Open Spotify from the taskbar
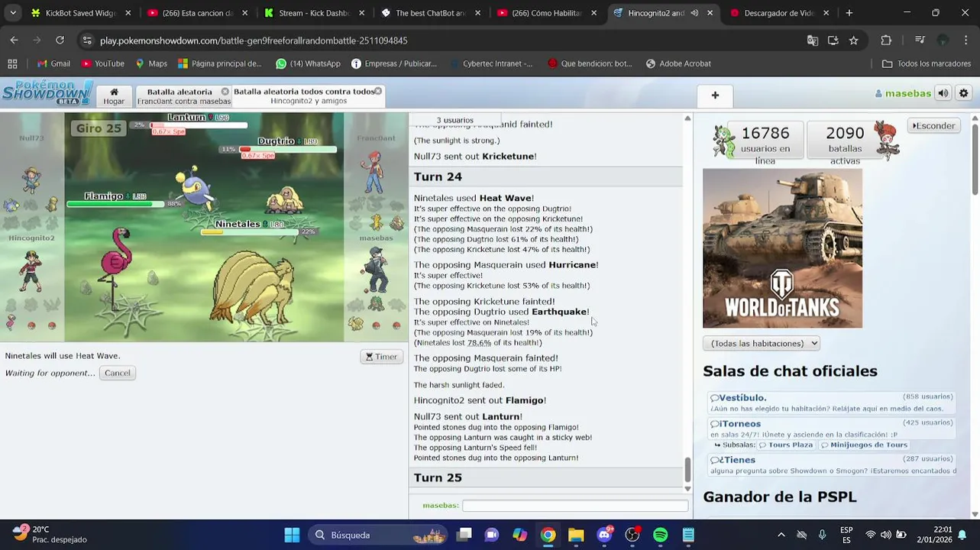 (660, 535)
